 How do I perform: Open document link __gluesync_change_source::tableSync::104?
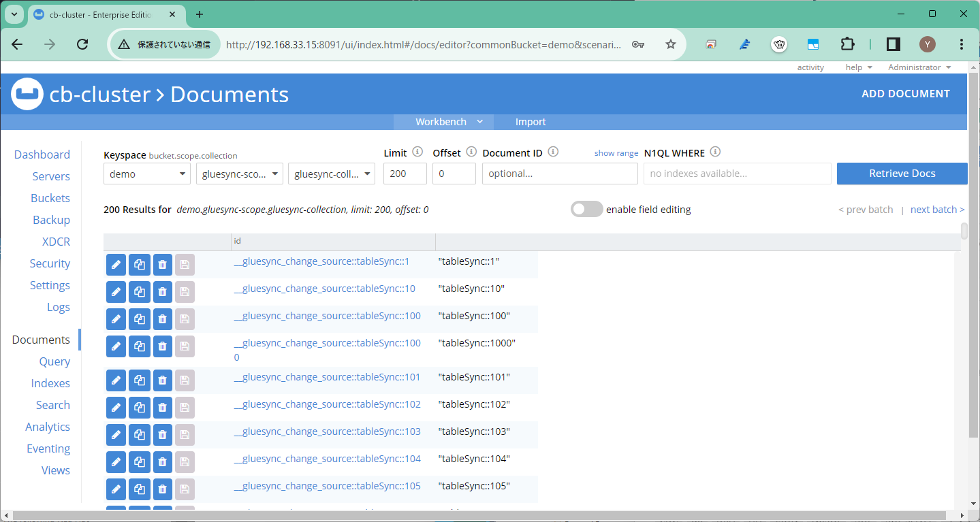[328, 459]
